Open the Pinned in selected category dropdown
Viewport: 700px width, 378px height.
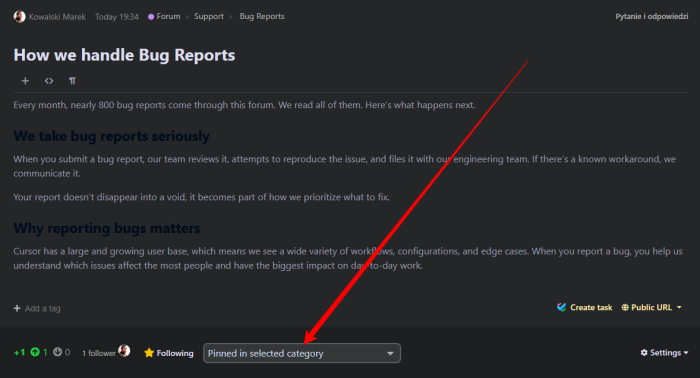tap(302, 353)
